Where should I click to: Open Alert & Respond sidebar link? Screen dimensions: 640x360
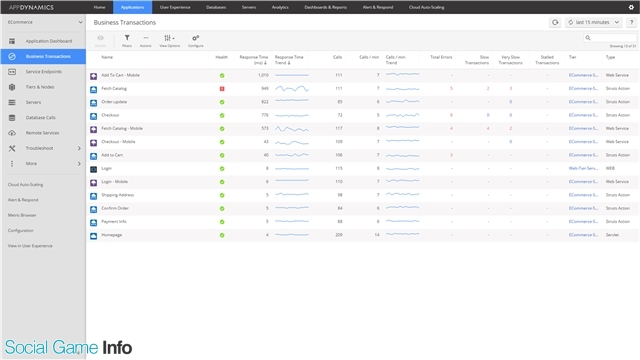click(23, 200)
